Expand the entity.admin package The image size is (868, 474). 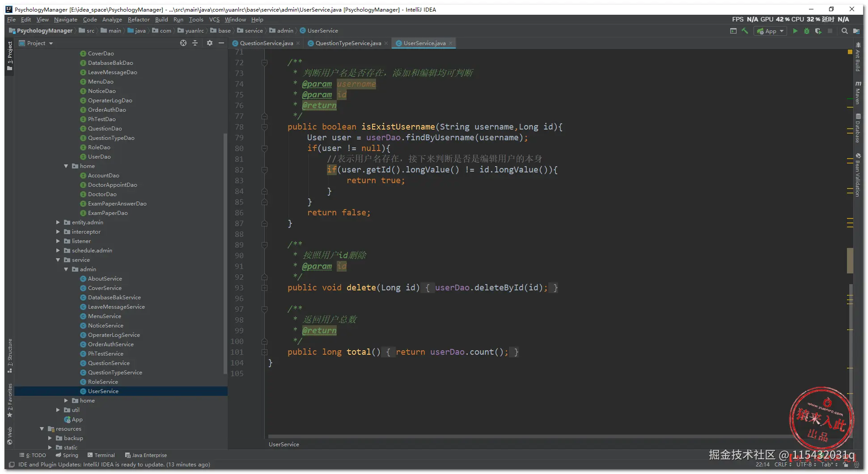click(x=58, y=222)
